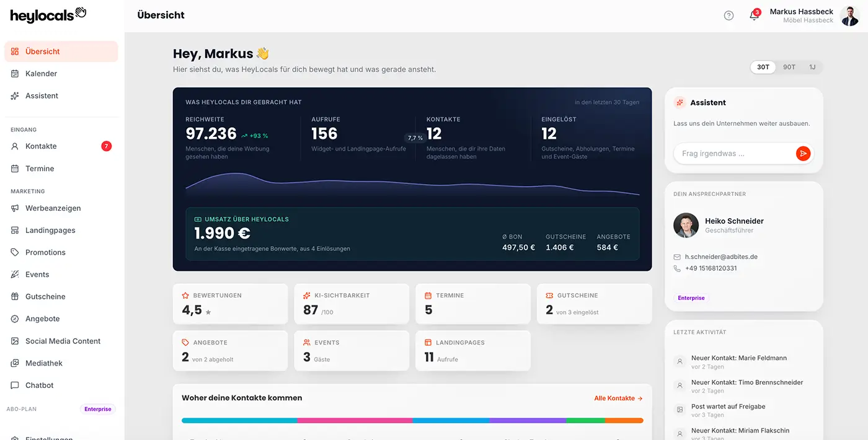This screenshot has width=868, height=440.
Task: Click the Reichweite value 97.236
Action: pyautogui.click(x=211, y=134)
